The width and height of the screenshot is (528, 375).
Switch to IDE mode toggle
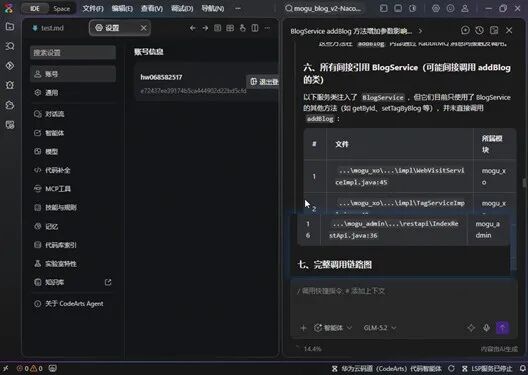(35, 9)
